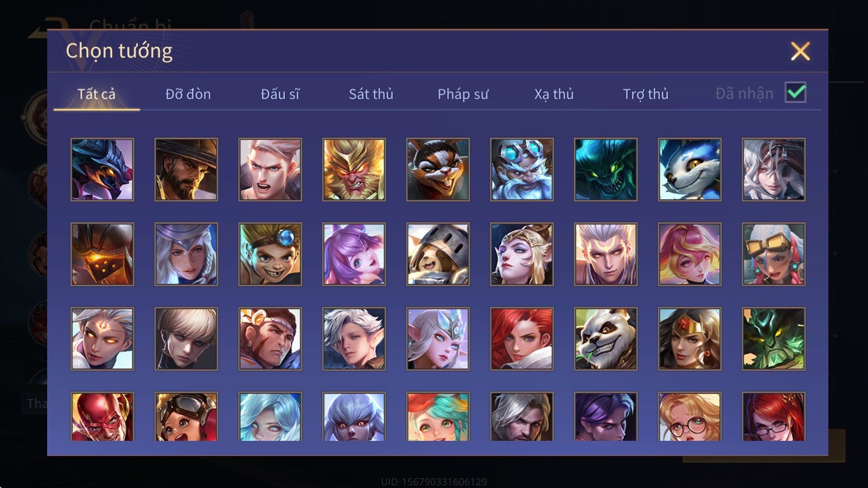Show the Trợ thủ hero category
Viewport: 868px width, 488px height.
click(646, 94)
